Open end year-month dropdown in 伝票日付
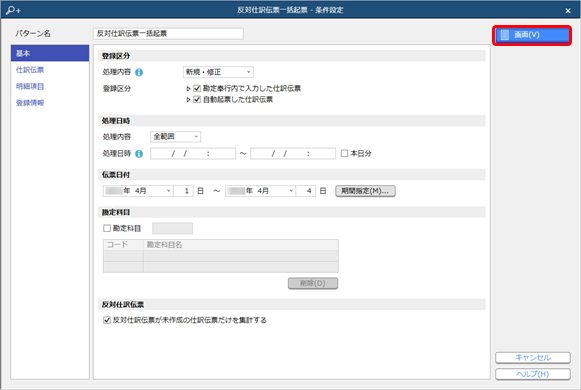 click(260, 191)
